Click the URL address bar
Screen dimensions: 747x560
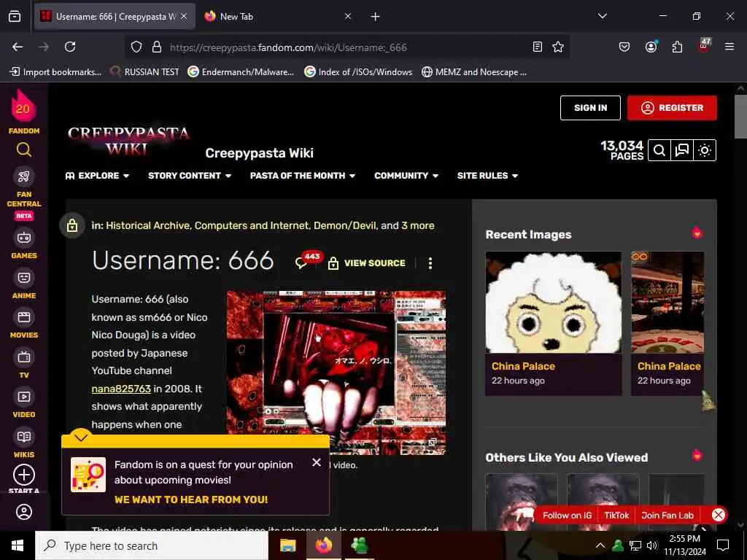pos(348,47)
